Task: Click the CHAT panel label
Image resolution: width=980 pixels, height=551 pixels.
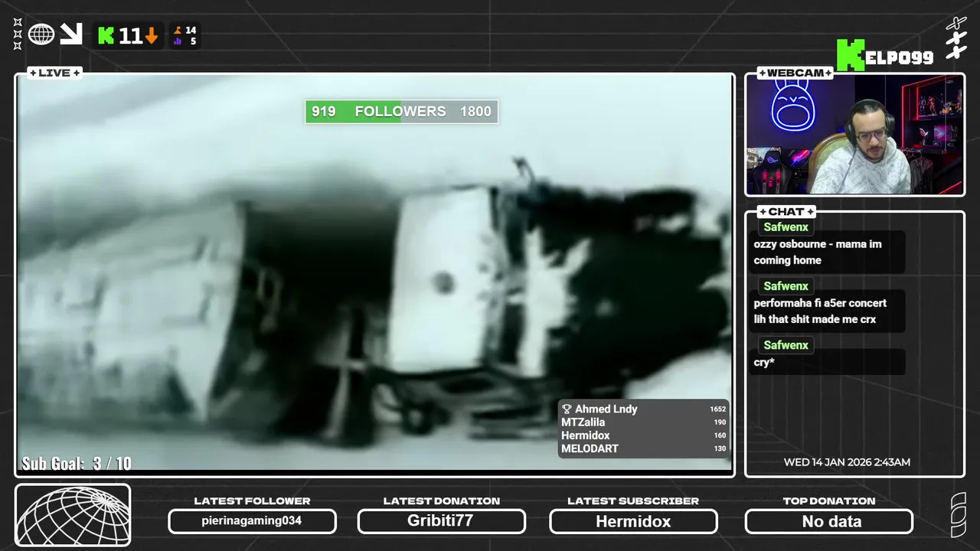Action: 786,211
